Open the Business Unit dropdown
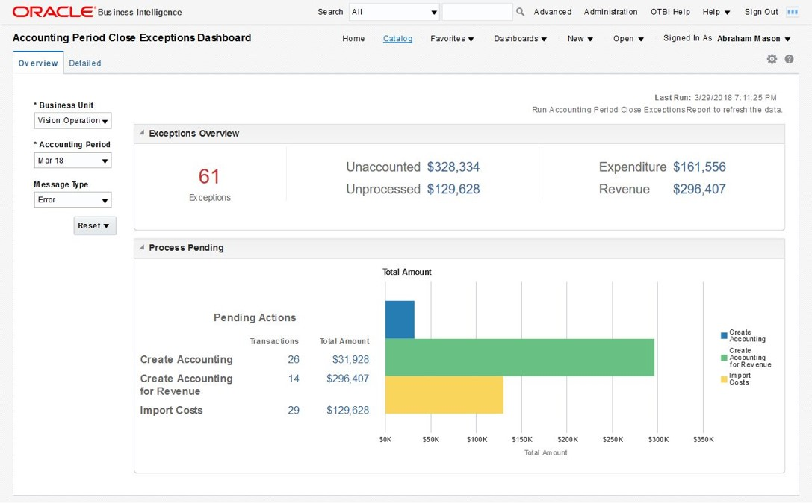Image resolution: width=812 pixels, height=504 pixels. tap(72, 121)
